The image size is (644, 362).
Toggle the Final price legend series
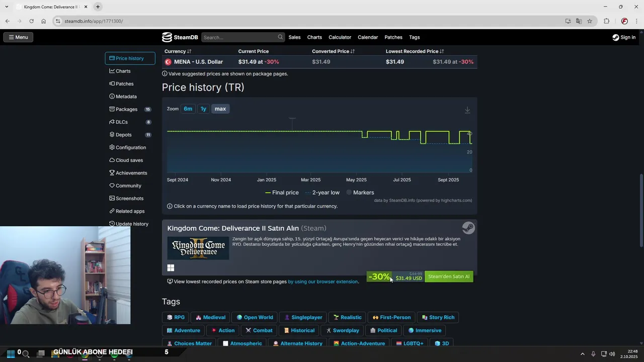[282, 193]
